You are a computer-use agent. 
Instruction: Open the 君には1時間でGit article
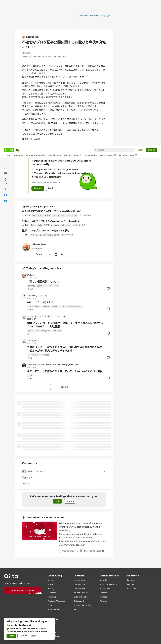(52, 211)
